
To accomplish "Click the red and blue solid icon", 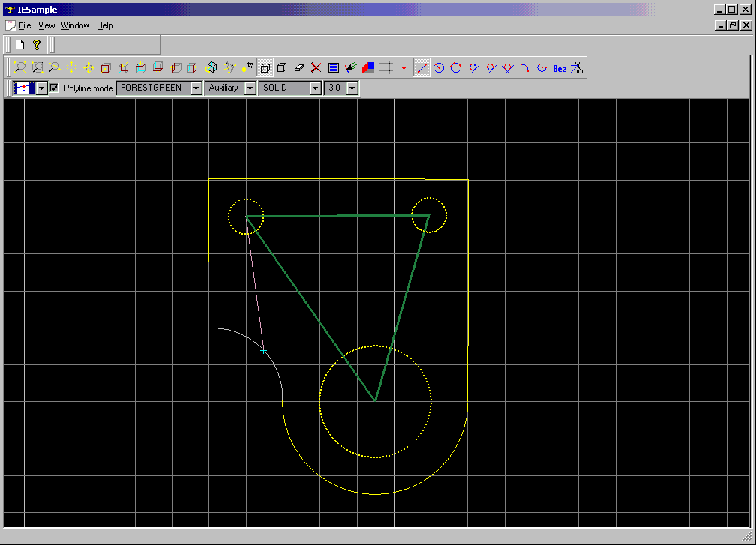I will coord(368,68).
